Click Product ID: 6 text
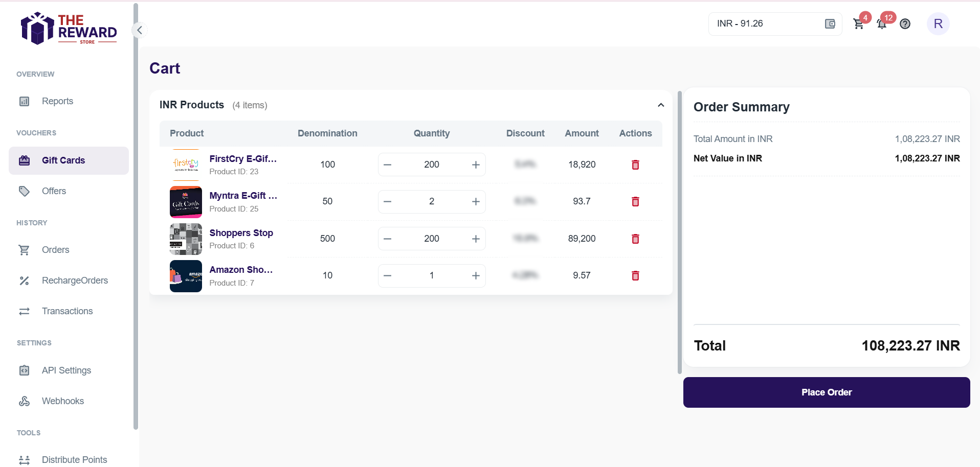 pos(232,246)
